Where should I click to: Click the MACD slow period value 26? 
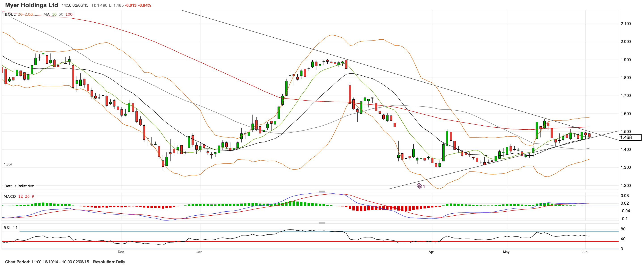[27, 196]
